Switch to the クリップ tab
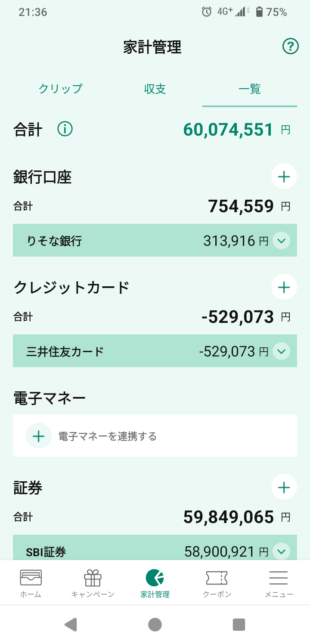The image size is (310, 644). (60, 89)
